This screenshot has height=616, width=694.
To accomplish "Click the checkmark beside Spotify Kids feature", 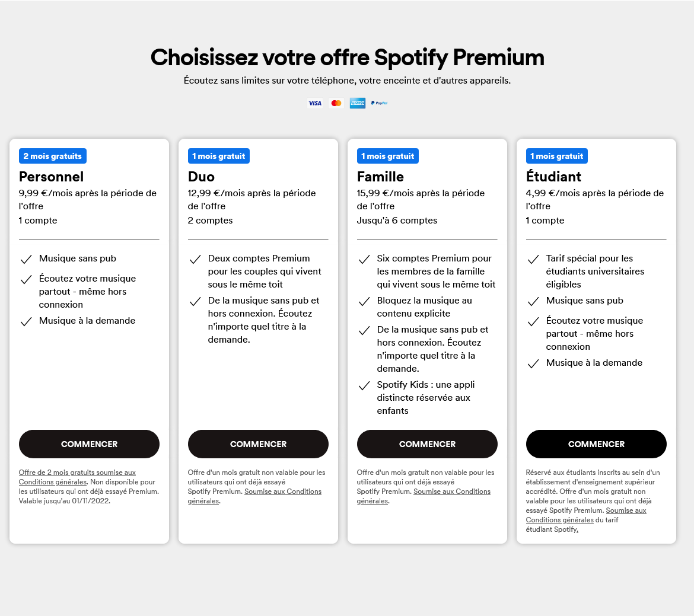I will click(364, 385).
